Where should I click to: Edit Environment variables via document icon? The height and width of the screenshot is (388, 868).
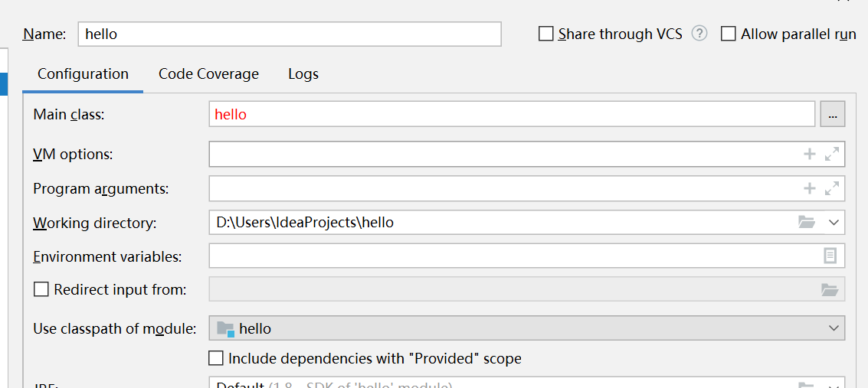pos(830,256)
